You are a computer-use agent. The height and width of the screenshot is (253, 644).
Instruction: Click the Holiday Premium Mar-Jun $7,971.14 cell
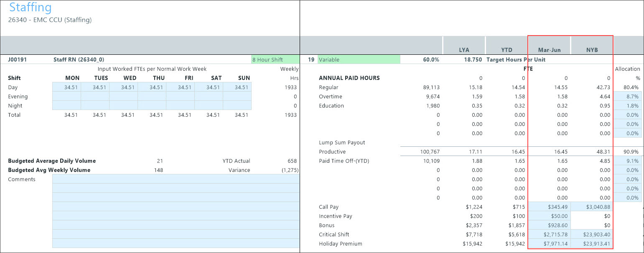[x=549, y=244]
